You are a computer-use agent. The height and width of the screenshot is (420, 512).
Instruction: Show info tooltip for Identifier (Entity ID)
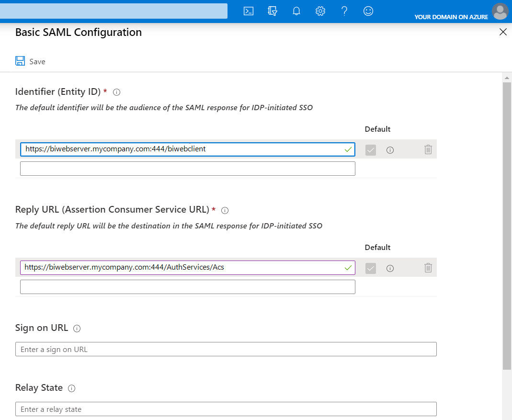[116, 92]
